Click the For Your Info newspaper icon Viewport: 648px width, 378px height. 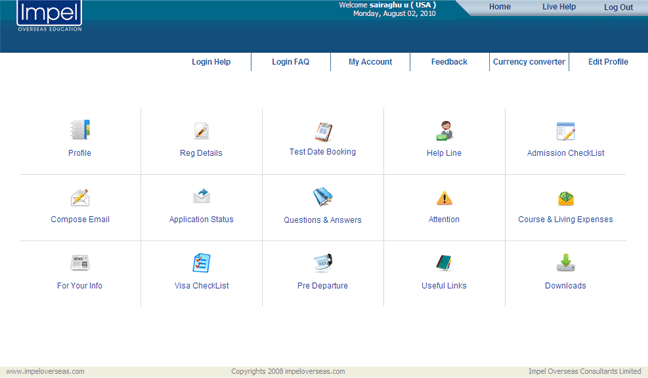tap(80, 263)
